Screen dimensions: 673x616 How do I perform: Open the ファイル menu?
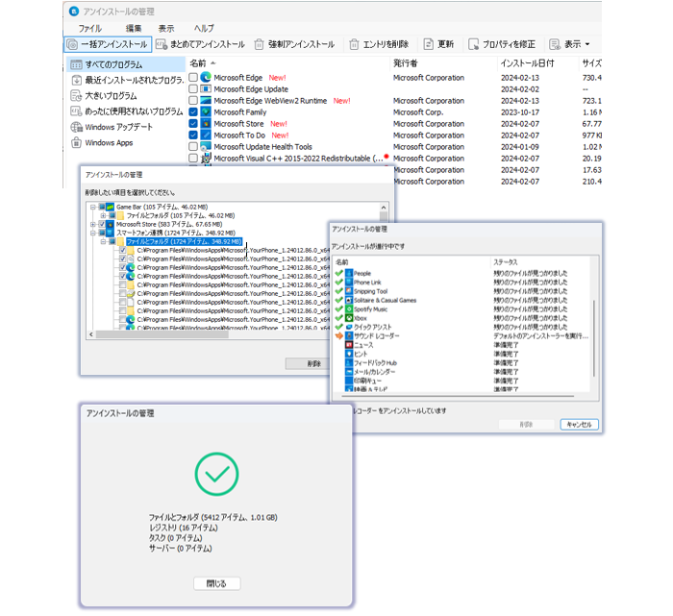(89, 28)
